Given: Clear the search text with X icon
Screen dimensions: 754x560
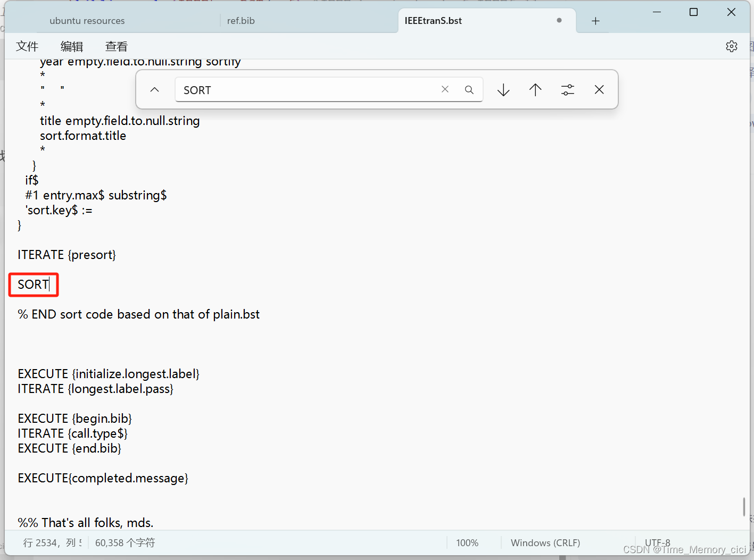Looking at the screenshot, I should coord(445,89).
